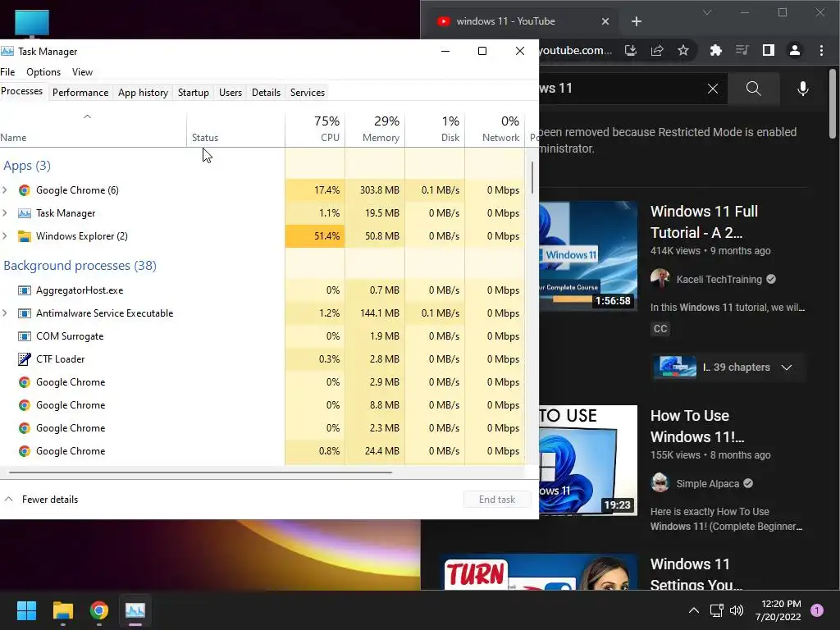Click Task Manager's horizontal scrollbar

coord(200,472)
